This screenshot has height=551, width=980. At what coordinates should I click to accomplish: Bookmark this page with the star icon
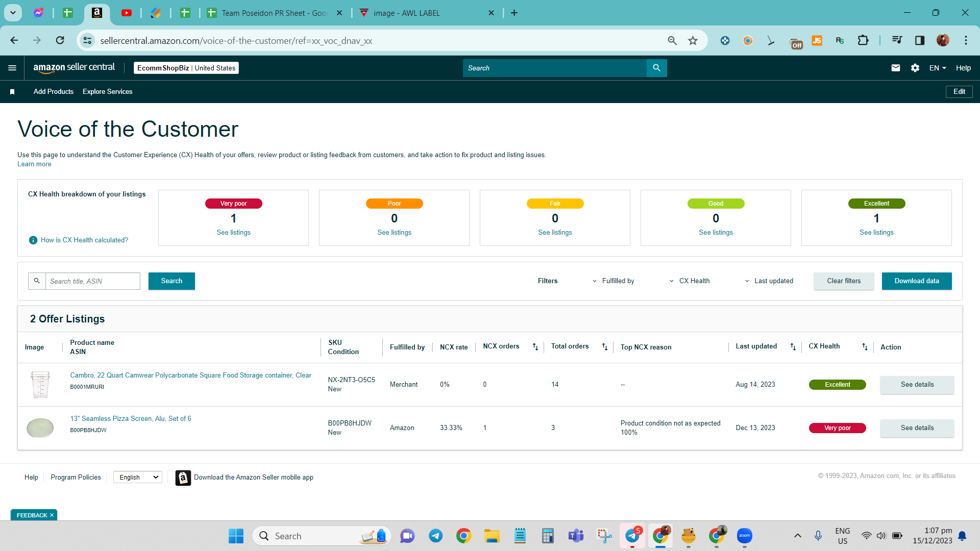point(693,40)
